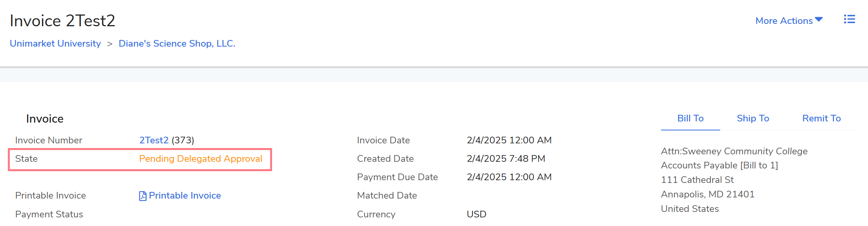Click the USD currency value
Image resolution: width=868 pixels, height=226 pixels.
coord(476,214)
